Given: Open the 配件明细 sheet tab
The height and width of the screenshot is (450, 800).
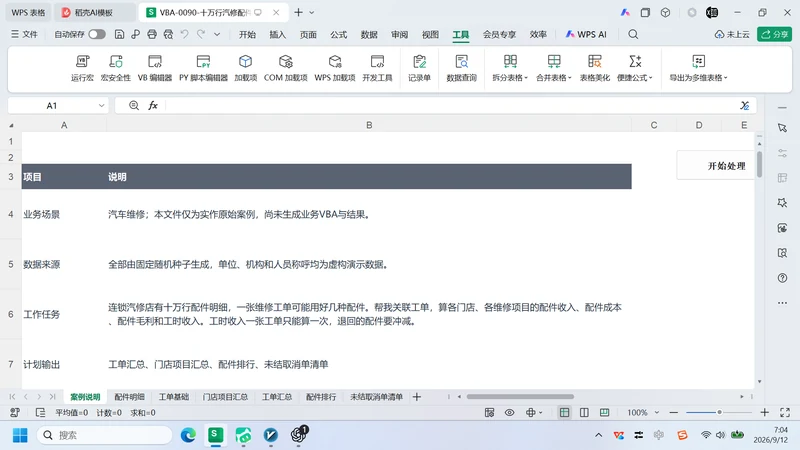Looking at the screenshot, I should pos(130,396).
